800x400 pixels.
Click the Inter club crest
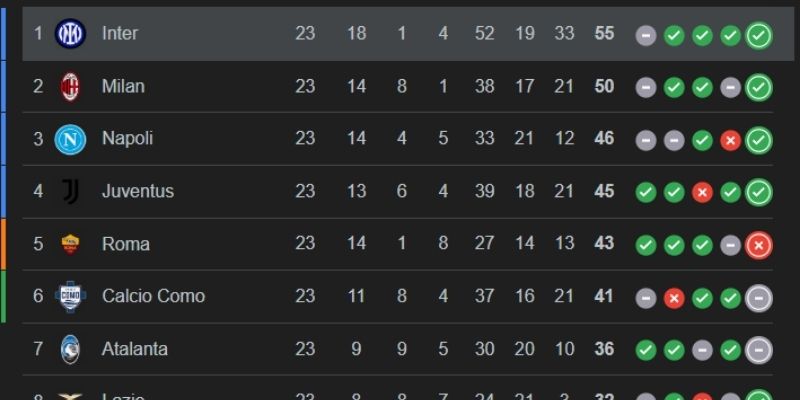(70, 33)
